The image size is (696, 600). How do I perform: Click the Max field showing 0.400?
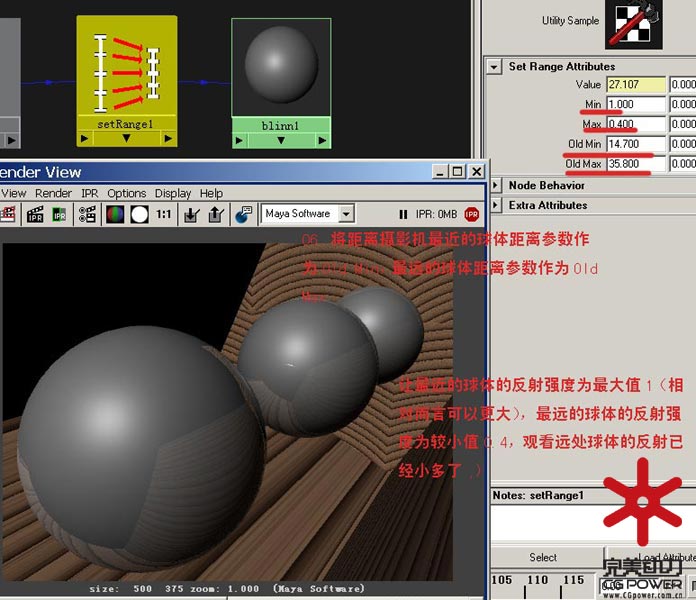pos(636,124)
